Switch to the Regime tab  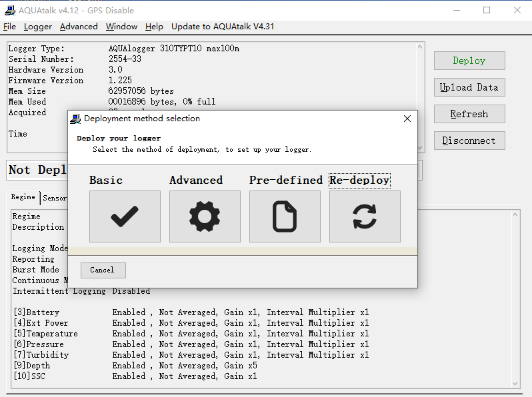23,197
